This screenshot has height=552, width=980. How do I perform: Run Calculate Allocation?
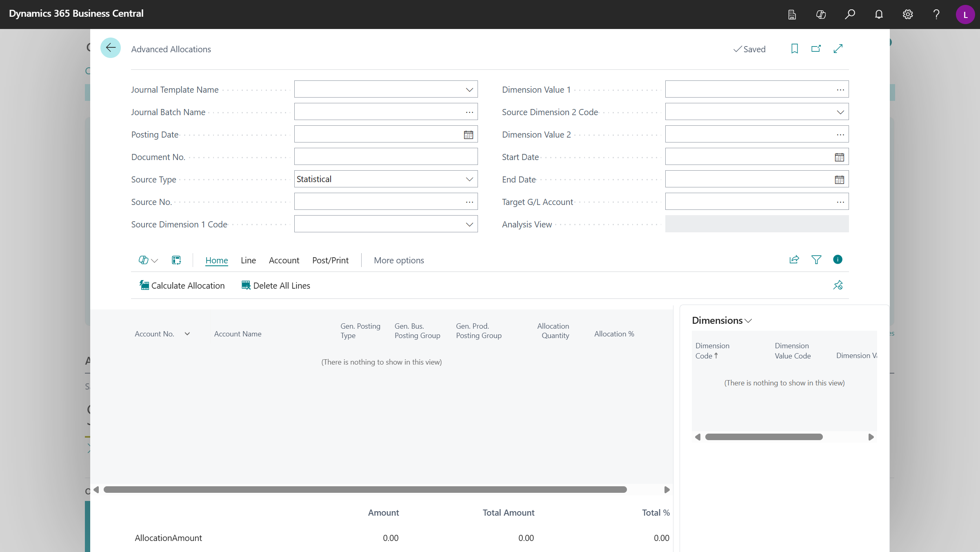click(182, 285)
